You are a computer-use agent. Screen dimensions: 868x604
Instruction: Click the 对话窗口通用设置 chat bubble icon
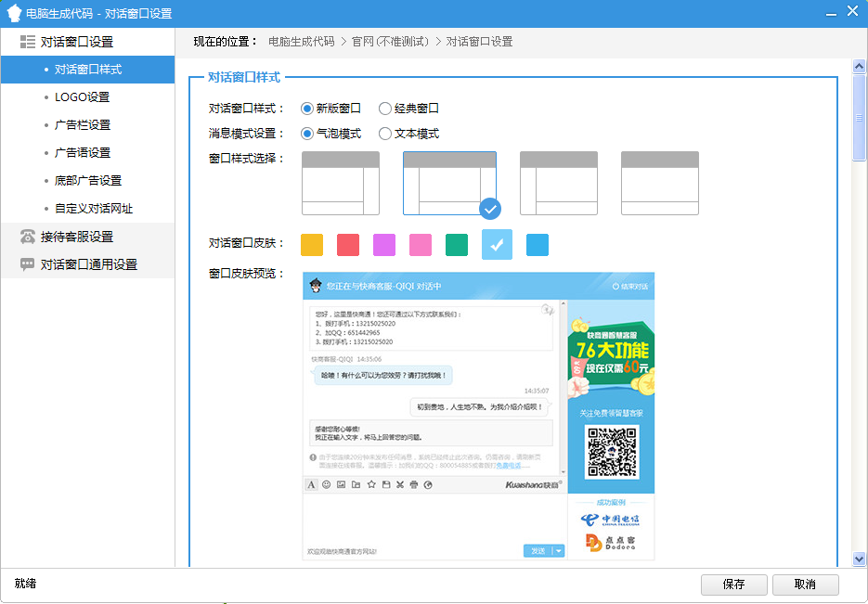[x=28, y=264]
